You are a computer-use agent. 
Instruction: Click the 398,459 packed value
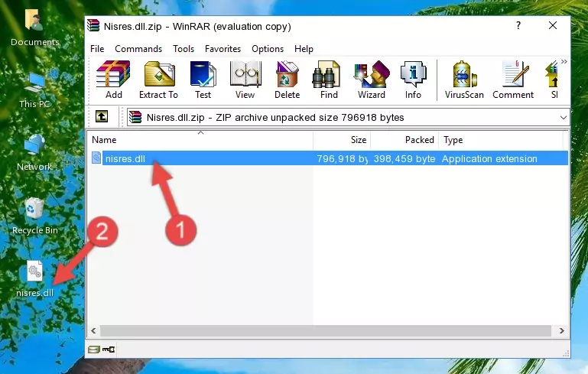click(x=404, y=158)
